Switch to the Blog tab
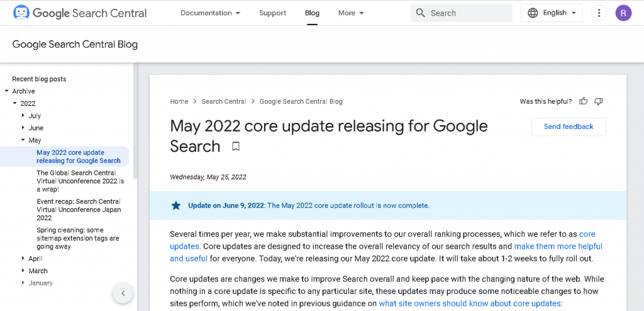This screenshot has height=311, width=644. pyautogui.click(x=312, y=13)
